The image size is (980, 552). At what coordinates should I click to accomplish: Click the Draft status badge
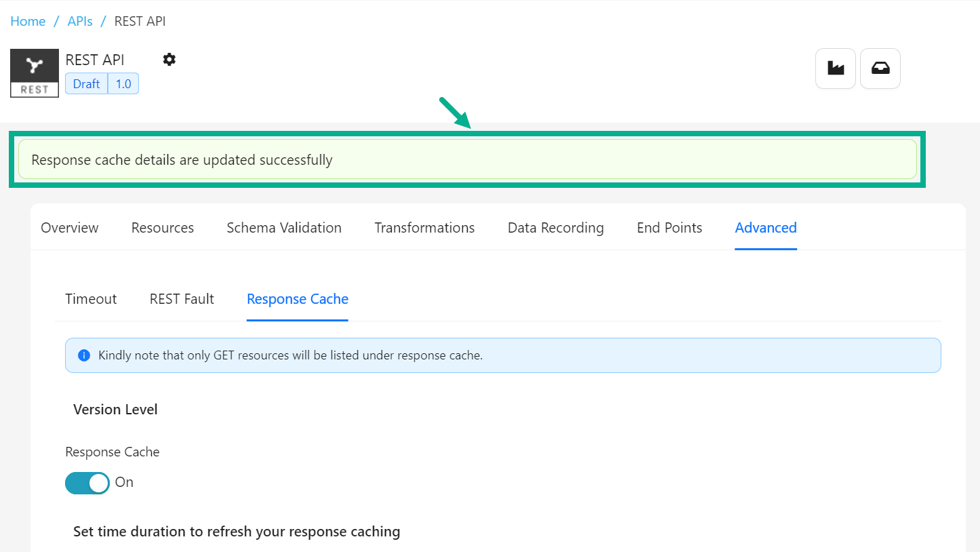click(x=86, y=84)
